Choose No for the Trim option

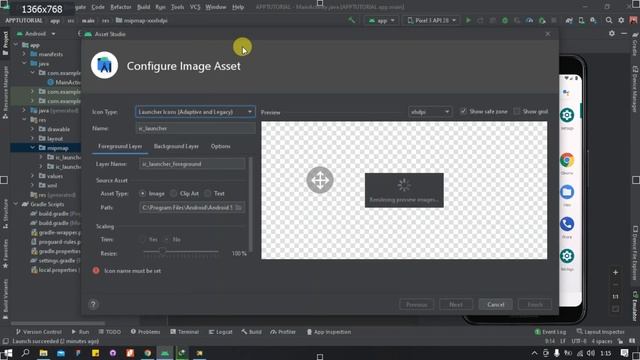coord(166,239)
